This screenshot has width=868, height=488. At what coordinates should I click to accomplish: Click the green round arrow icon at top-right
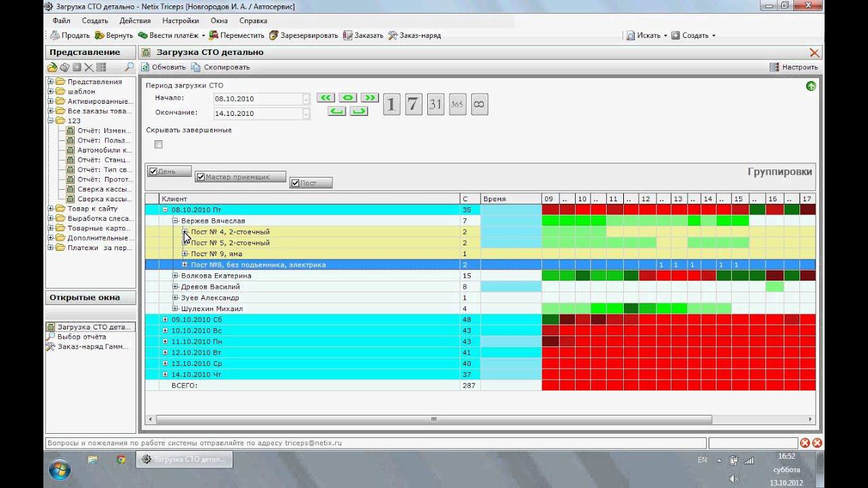(810, 86)
